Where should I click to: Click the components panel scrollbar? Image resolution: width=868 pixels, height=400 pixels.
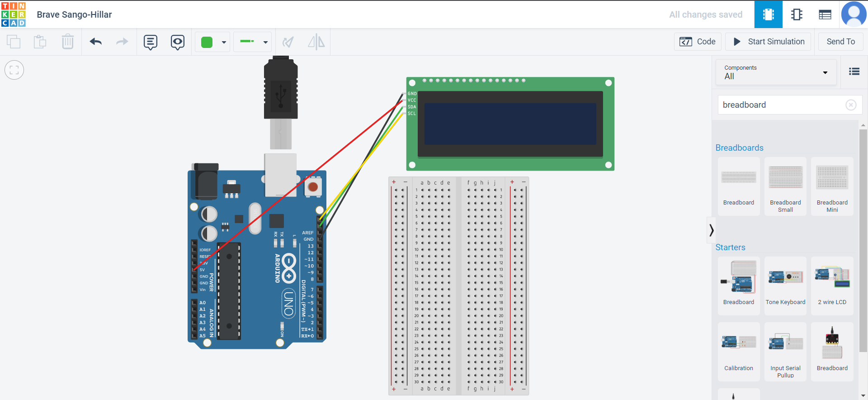pos(863,240)
